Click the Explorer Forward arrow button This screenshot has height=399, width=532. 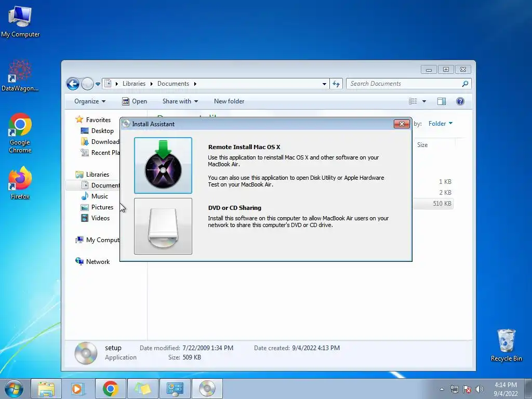pyautogui.click(x=87, y=84)
